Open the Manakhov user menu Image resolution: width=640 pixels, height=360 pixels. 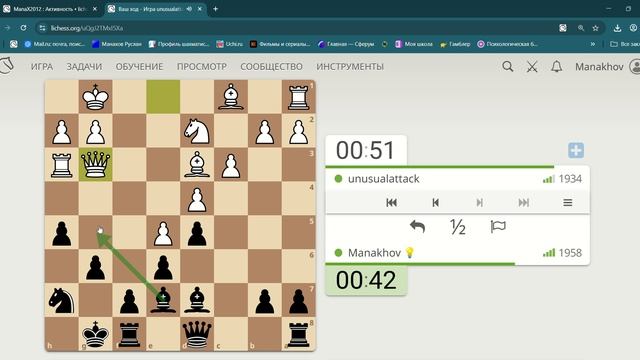(x=607, y=67)
